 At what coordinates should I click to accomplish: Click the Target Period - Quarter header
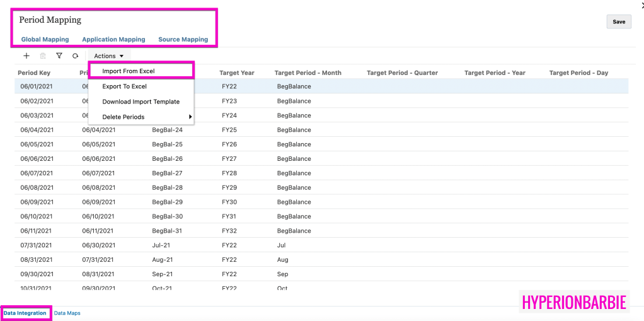point(402,73)
